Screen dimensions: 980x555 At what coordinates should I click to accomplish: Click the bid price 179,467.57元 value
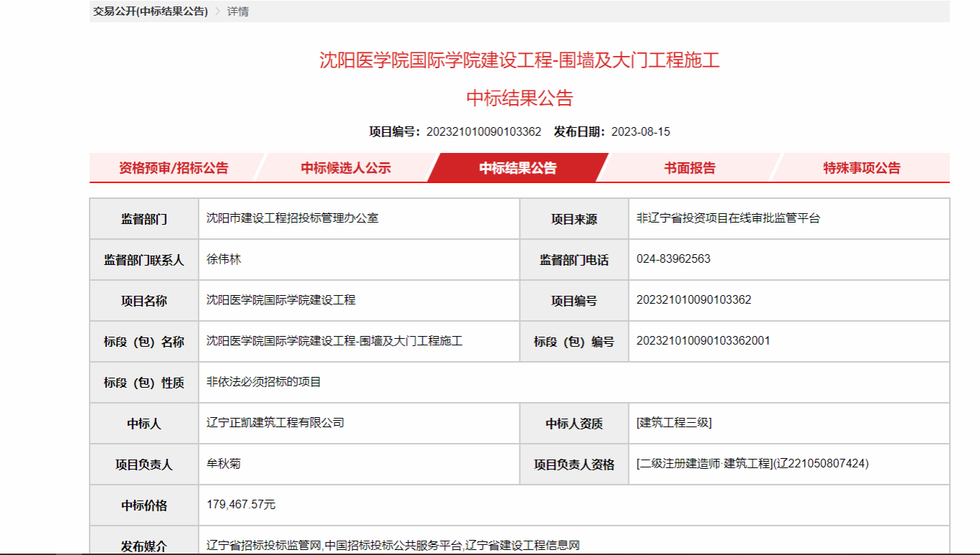coord(241,504)
